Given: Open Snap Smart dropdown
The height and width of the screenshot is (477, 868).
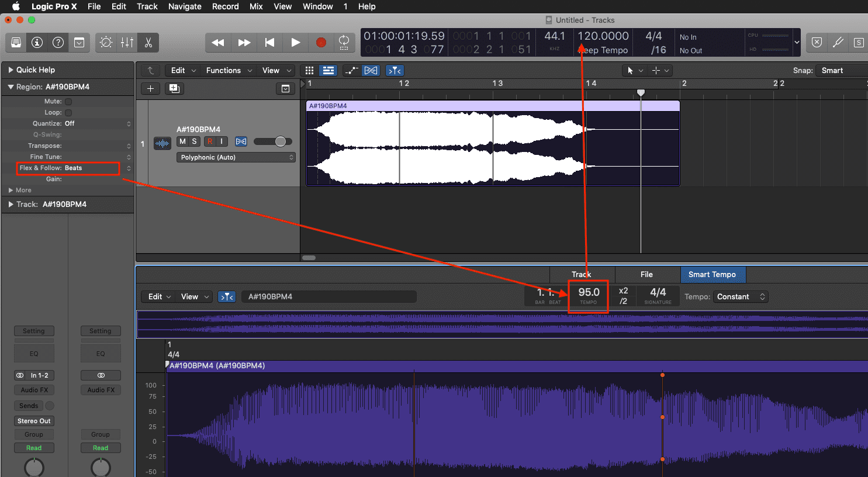Looking at the screenshot, I should click(x=842, y=71).
